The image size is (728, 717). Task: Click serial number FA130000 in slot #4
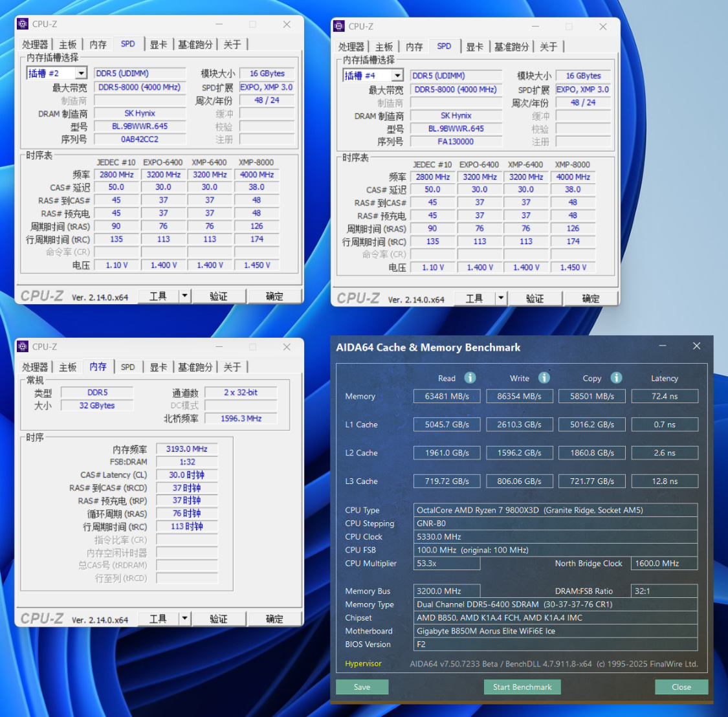pos(456,142)
